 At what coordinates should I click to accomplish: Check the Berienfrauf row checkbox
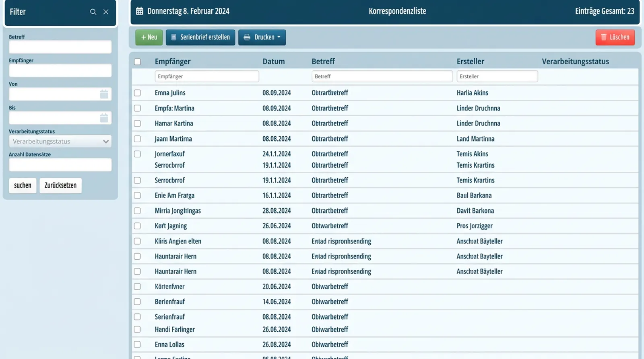(x=138, y=302)
